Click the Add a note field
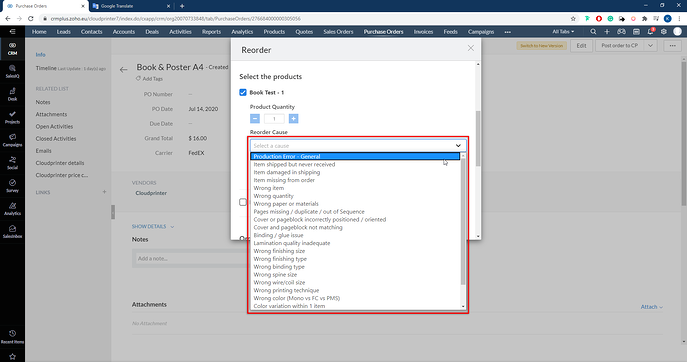 193,259
